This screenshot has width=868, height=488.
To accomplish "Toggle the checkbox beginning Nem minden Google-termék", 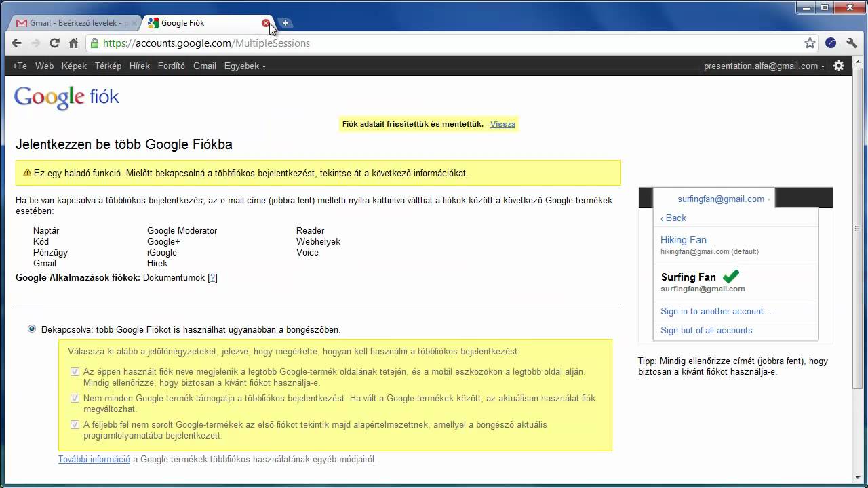I will (75, 398).
